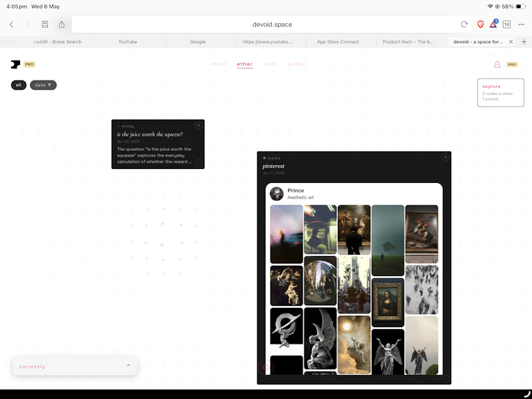Select the mind section
Image resolution: width=532 pixels, height=399 pixels.
(x=219, y=64)
